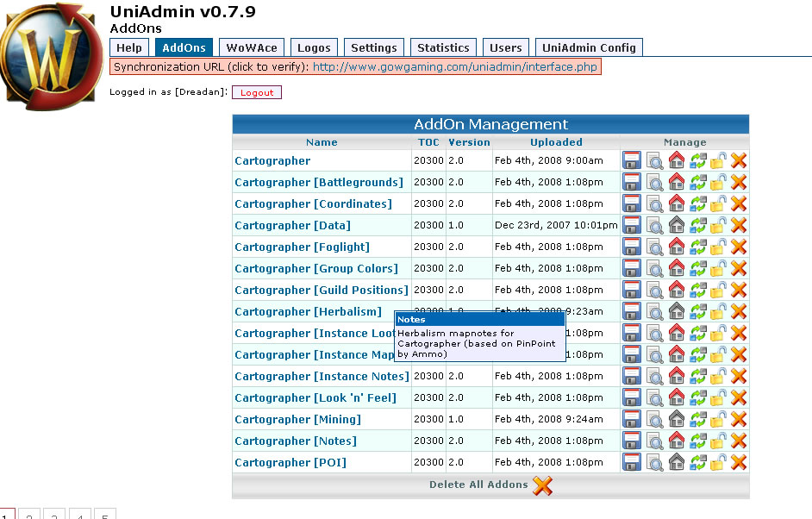Select the AddOns tab
The image size is (812, 519).
[184, 47]
